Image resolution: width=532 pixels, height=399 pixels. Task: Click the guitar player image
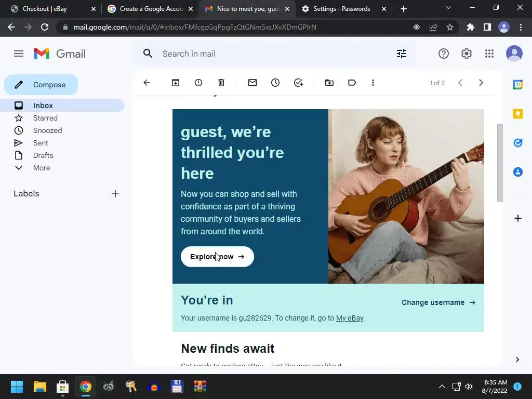point(406,196)
